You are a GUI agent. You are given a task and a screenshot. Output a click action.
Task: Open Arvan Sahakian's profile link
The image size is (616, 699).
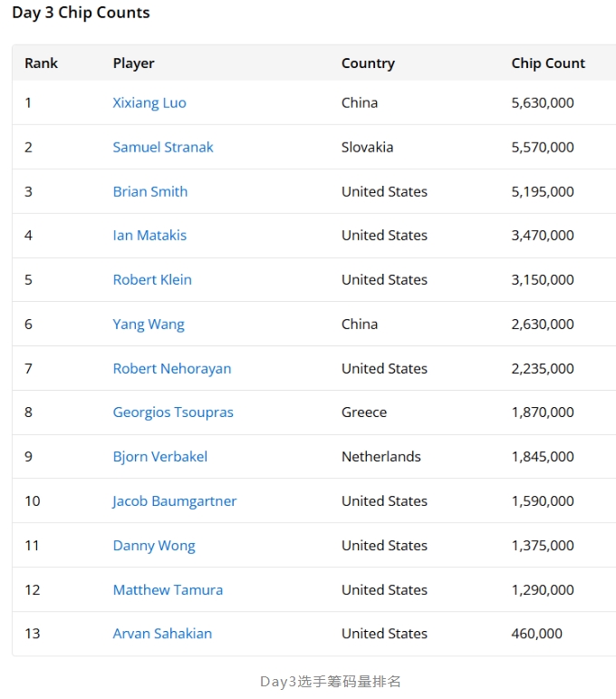162,634
